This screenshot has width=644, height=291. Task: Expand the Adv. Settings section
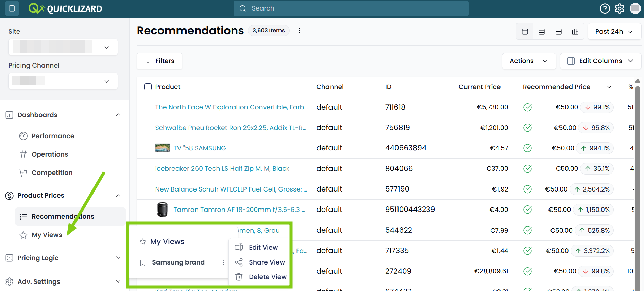point(118,281)
